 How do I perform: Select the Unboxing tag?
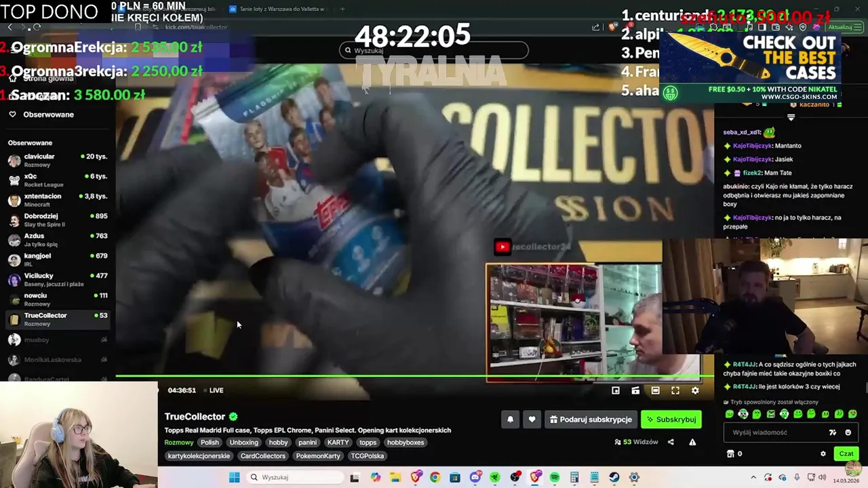[243, 443]
